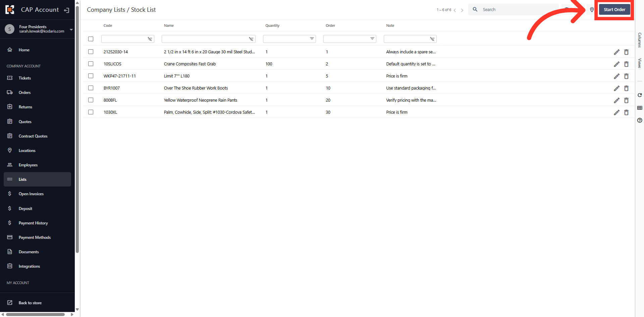Delete the BYR1007 Work Boots row
Viewport: 644px width, 317px height.
click(x=626, y=88)
